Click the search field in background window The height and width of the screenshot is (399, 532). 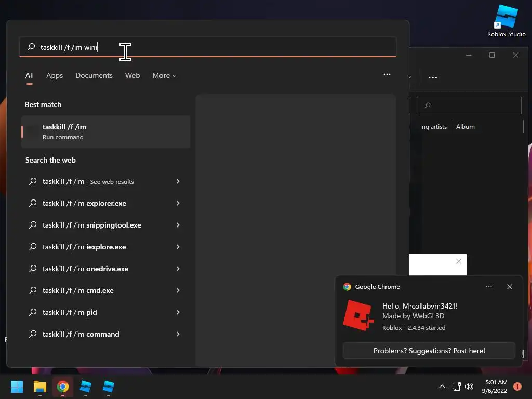[x=469, y=105]
